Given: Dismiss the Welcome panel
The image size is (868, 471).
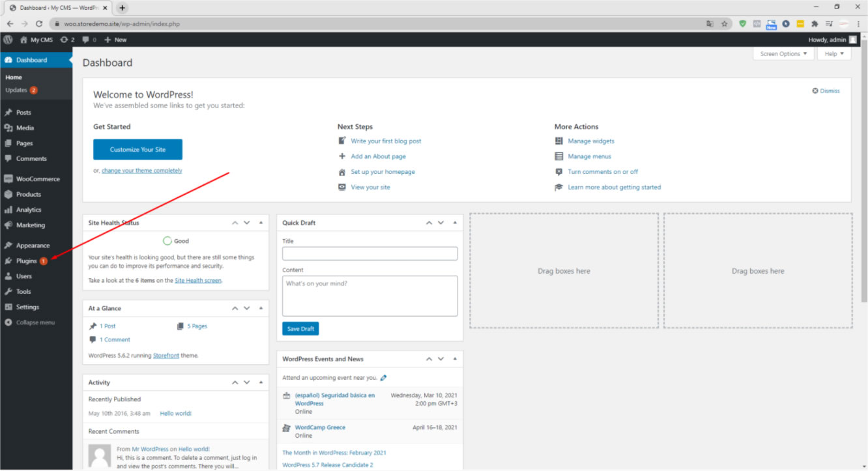Looking at the screenshot, I should pos(826,91).
